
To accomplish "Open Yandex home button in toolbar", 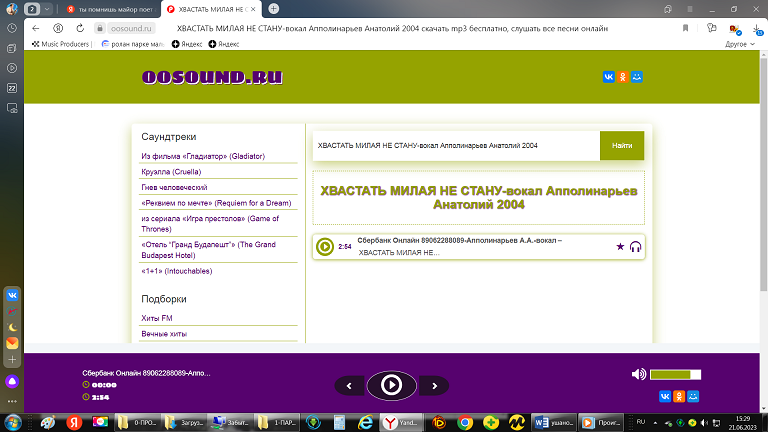I will coord(58,28).
